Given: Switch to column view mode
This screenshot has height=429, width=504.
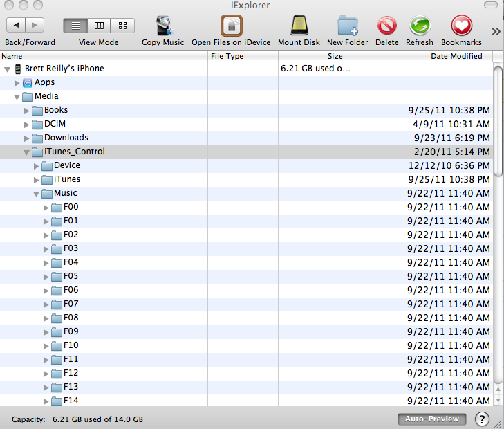Looking at the screenshot, I should pyautogui.click(x=99, y=26).
